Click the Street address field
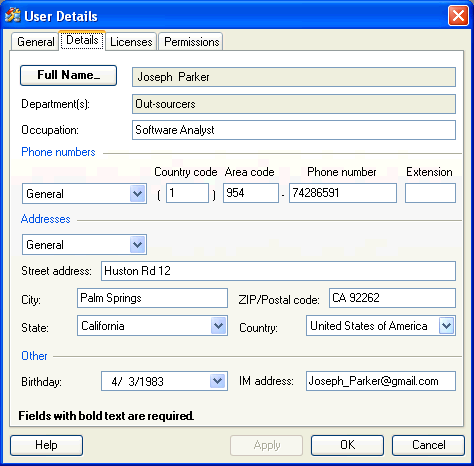 click(278, 271)
